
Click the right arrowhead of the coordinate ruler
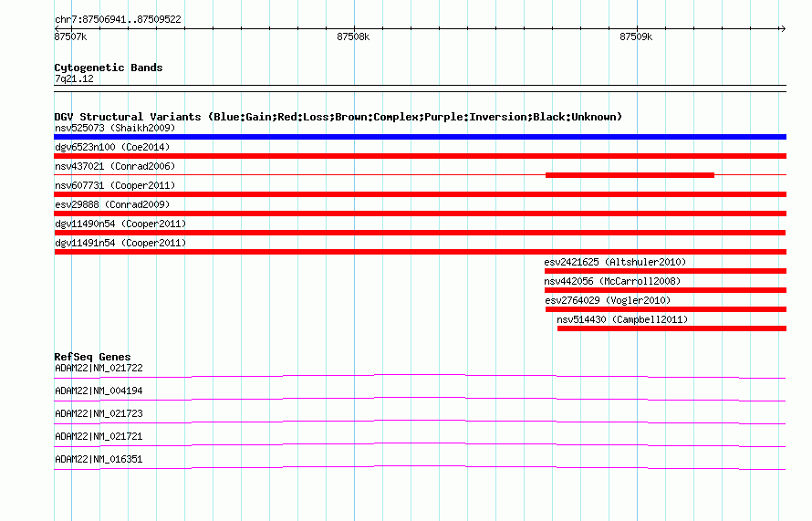783,28
